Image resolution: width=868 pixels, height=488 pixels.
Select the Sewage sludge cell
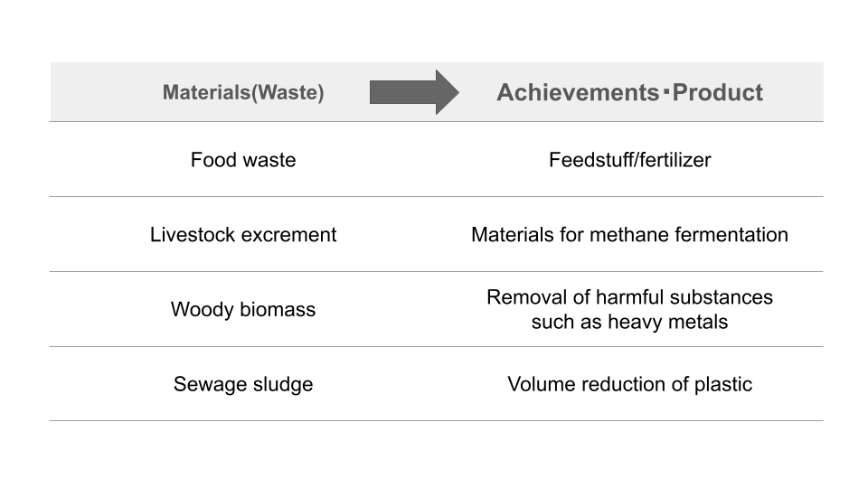243,384
